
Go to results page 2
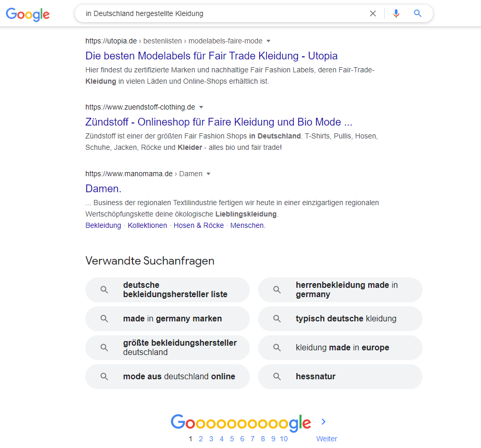tap(201, 438)
